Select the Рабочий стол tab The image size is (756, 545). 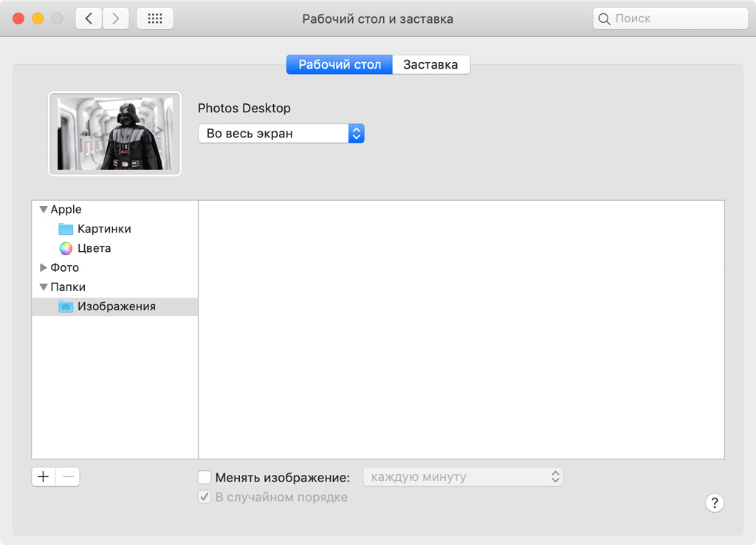(340, 65)
